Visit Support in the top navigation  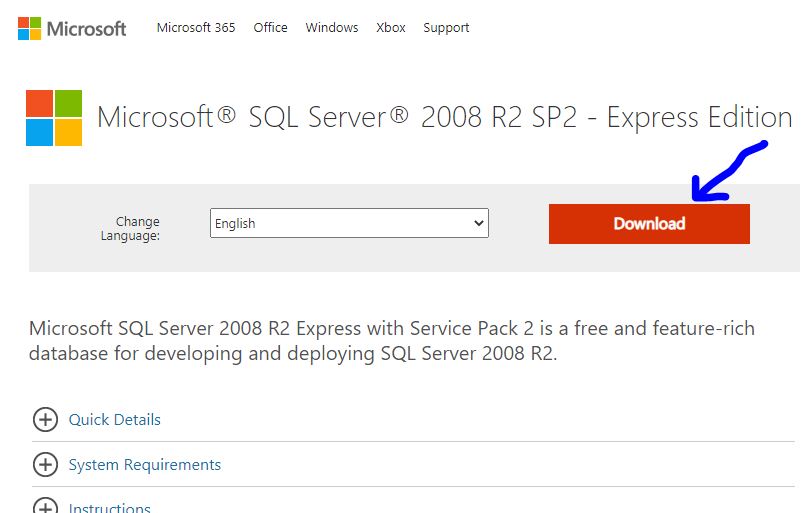click(446, 28)
